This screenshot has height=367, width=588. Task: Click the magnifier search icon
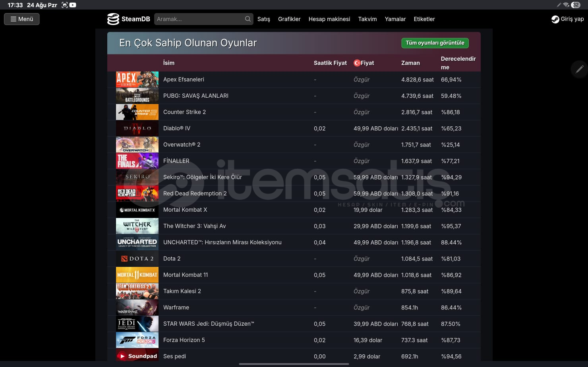pos(248,19)
